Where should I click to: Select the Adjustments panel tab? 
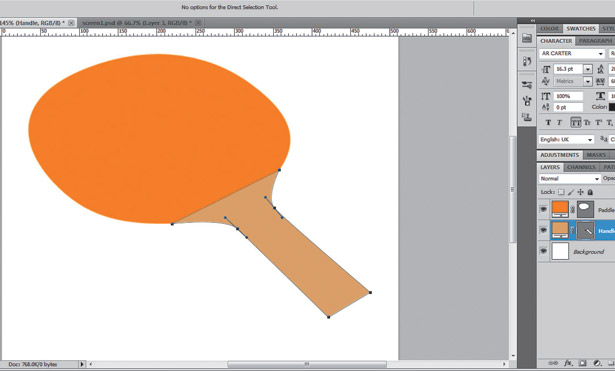click(x=559, y=155)
